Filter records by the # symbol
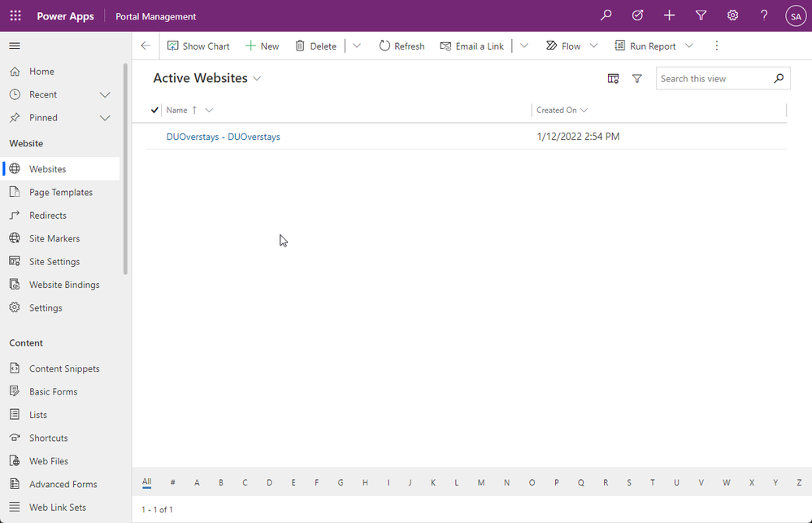 [x=172, y=482]
